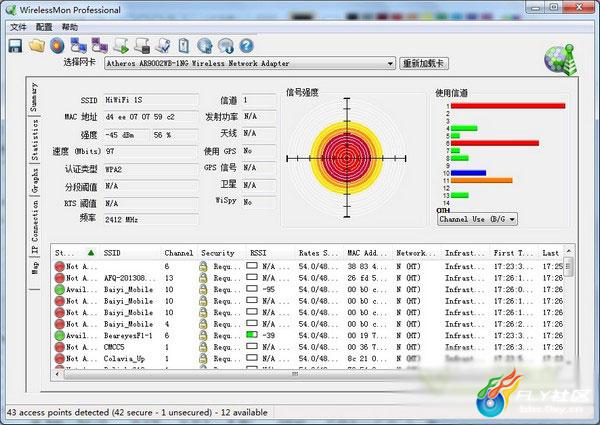Open the yellow folder toolbar icon
Screen dimensions: 600x425
[x=37, y=46]
